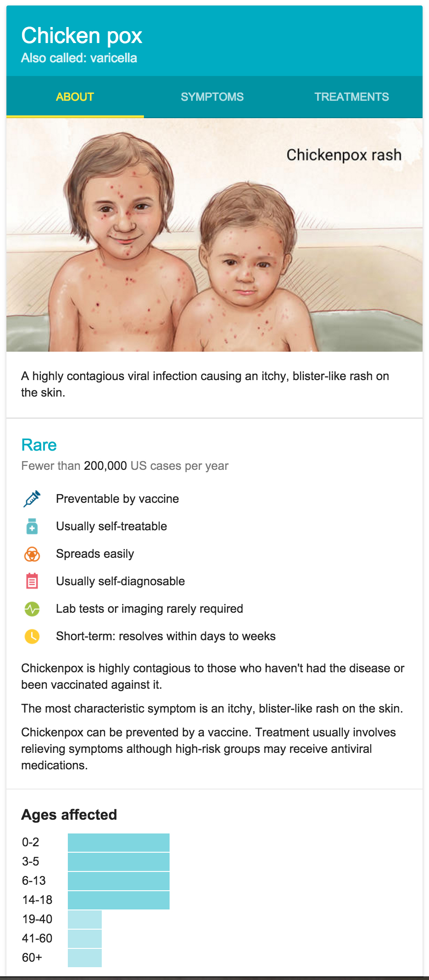Click the Preventable by vaccine text

coord(117,499)
